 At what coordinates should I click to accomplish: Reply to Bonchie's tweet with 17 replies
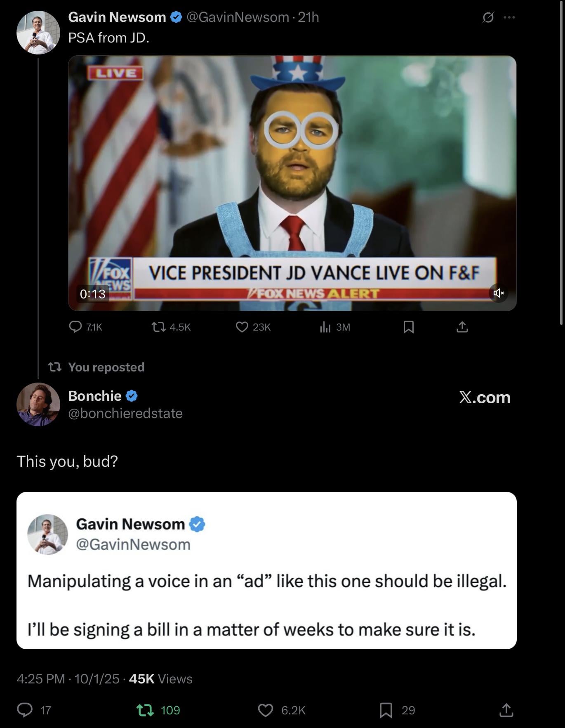point(25,710)
